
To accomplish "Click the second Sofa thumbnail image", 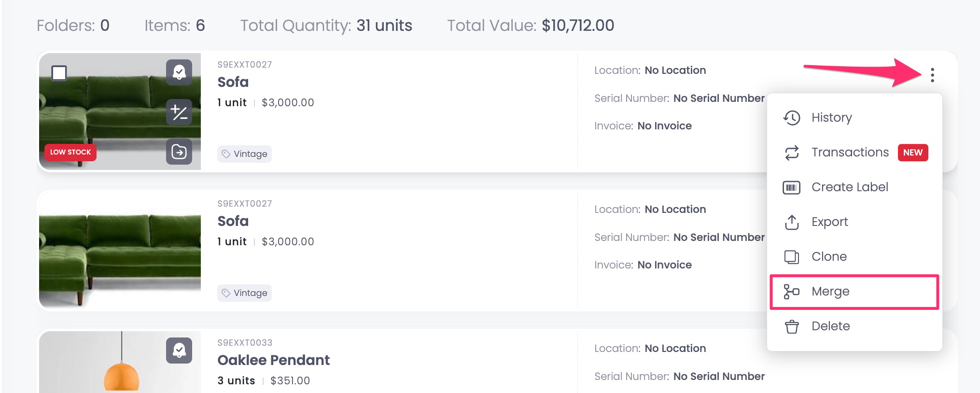I will click(x=120, y=250).
